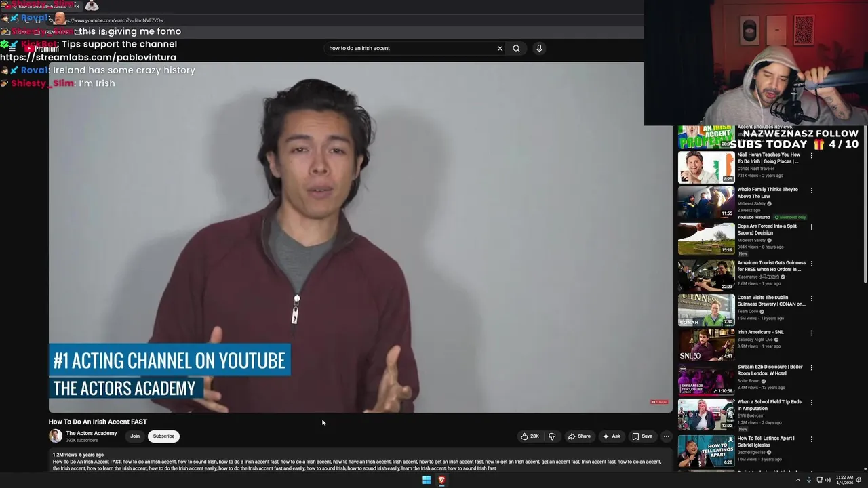Click the Members only badge
868x488 pixels.
791,218
